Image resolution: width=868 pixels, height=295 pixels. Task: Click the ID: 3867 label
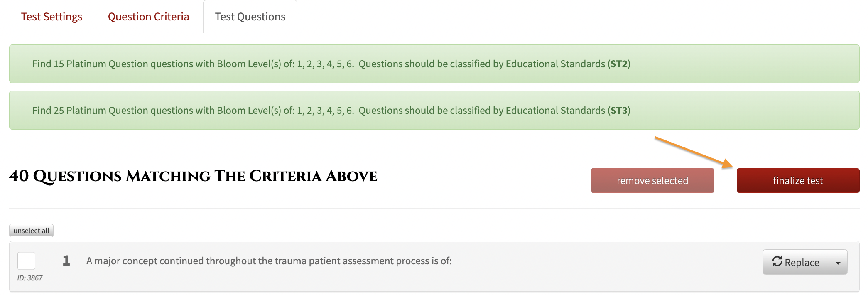30,278
